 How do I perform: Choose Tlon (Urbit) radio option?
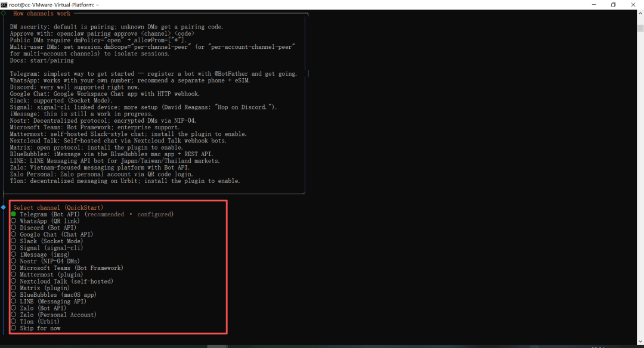[35, 321]
